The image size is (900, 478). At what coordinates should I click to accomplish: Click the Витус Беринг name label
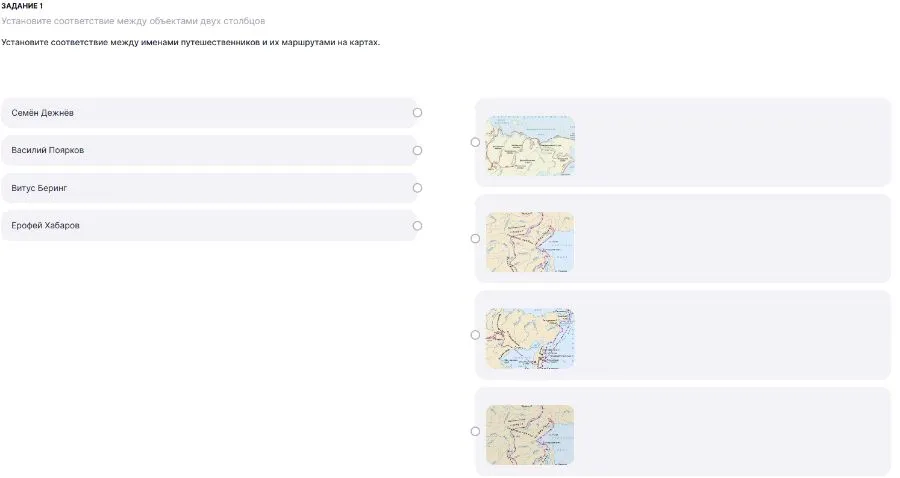[39, 188]
